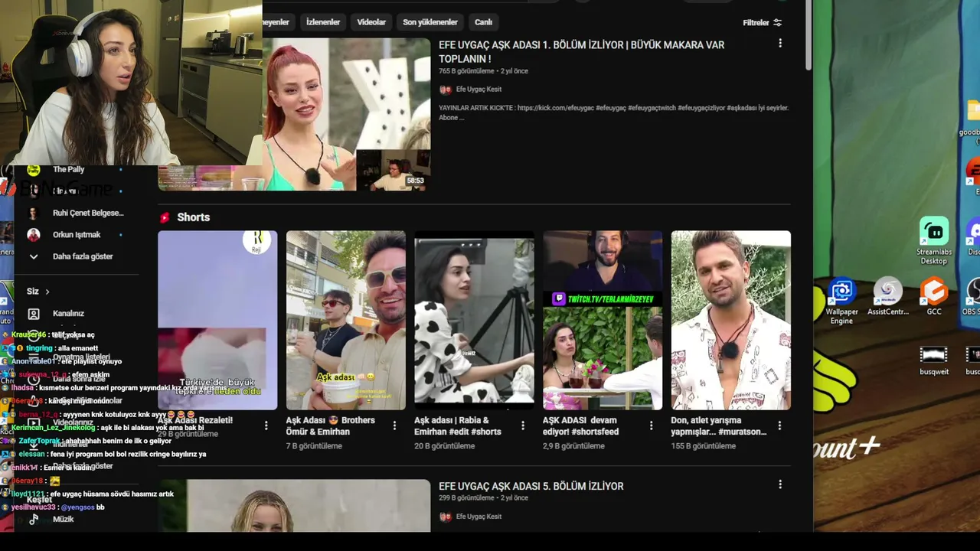Image resolution: width=980 pixels, height=551 pixels.
Task: Click the Efe Uygaç Kesit avatar under first video
Action: (x=445, y=90)
